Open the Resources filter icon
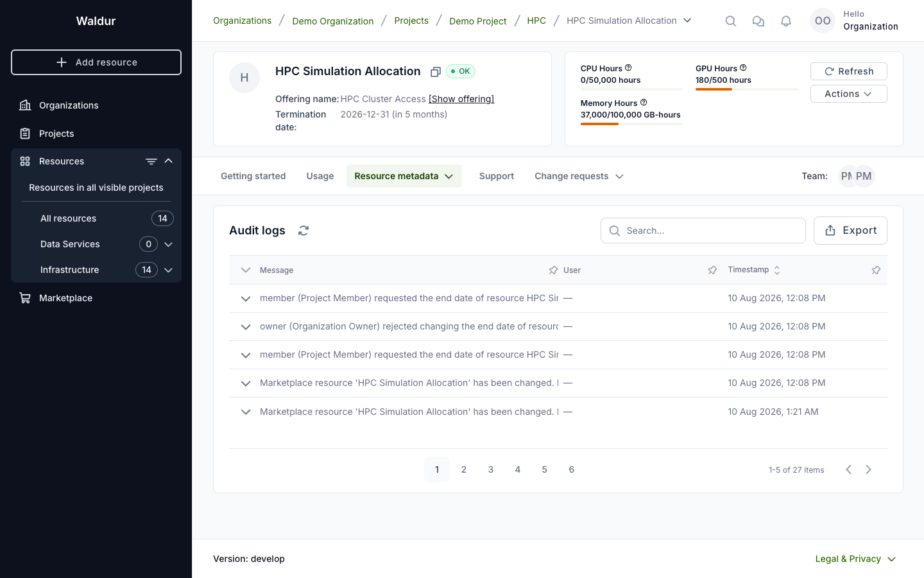The image size is (924, 578). point(151,161)
